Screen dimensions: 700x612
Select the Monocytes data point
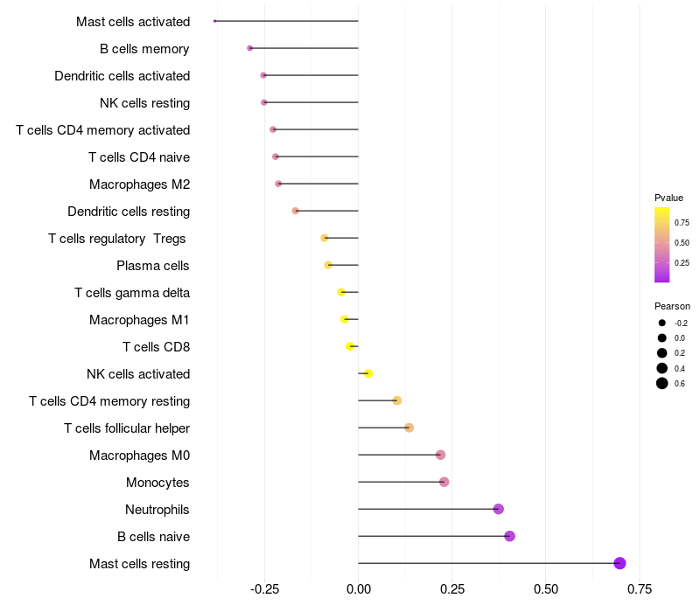[x=444, y=482]
